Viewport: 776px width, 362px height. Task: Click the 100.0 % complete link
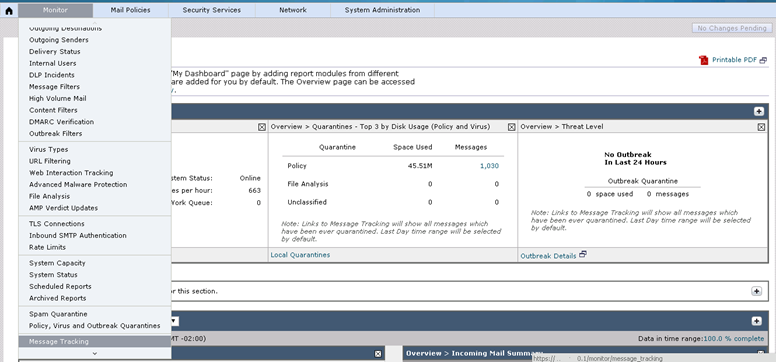coord(733,339)
